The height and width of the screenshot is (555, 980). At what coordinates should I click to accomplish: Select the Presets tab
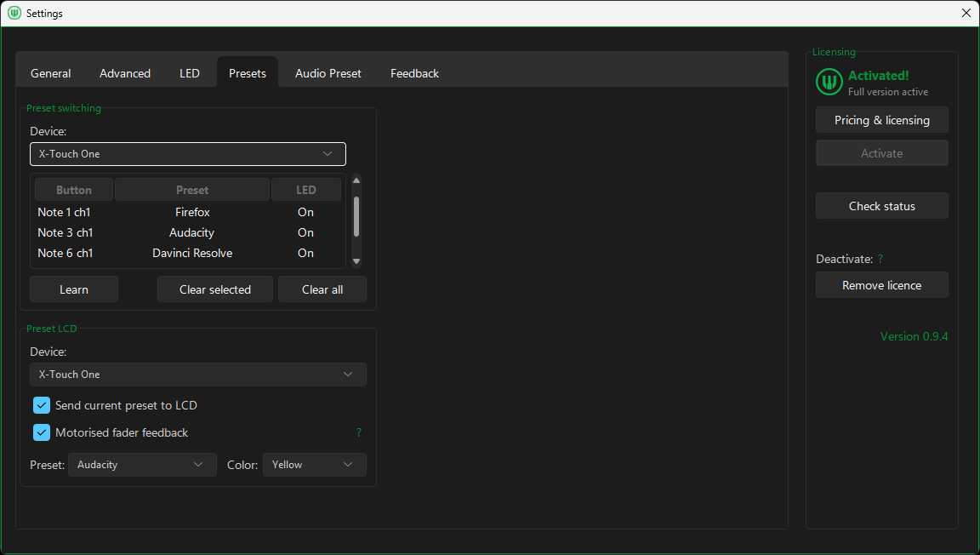coord(248,73)
